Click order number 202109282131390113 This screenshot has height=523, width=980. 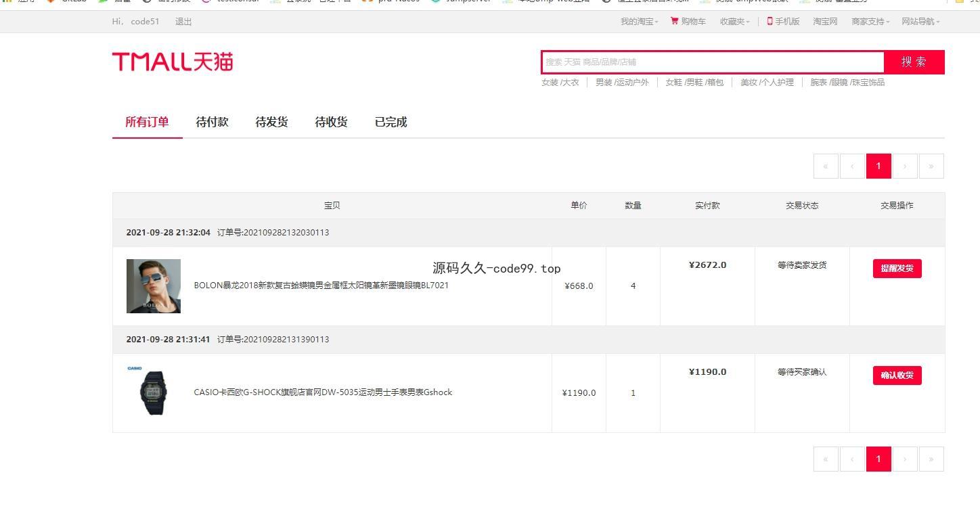click(x=286, y=339)
